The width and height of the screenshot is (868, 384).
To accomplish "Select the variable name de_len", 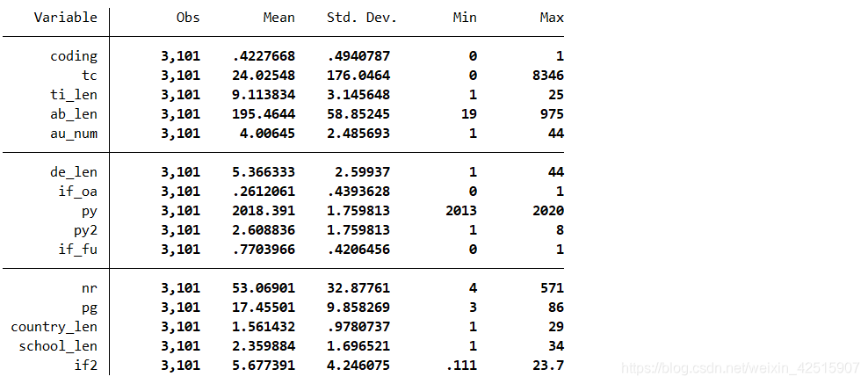I will (74, 172).
